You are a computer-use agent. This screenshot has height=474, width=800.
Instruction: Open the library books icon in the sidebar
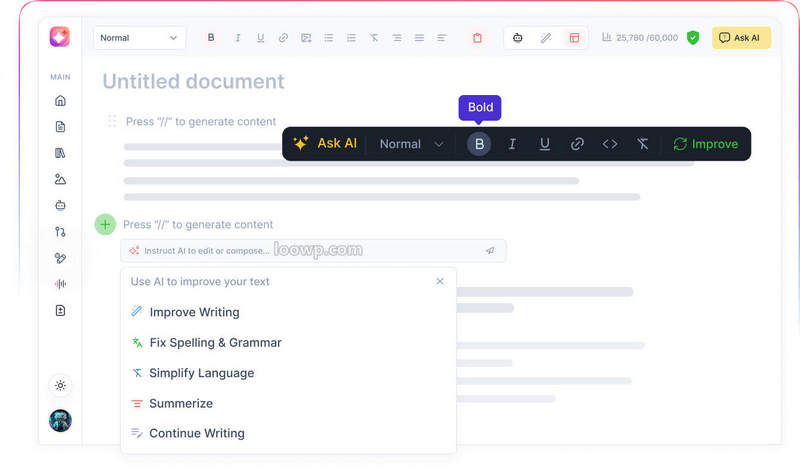60,153
